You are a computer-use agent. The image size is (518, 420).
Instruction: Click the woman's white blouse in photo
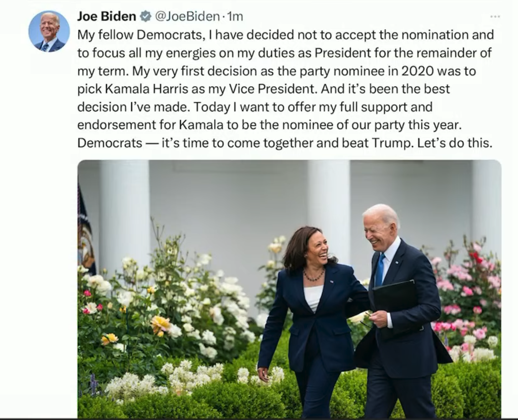(313, 297)
